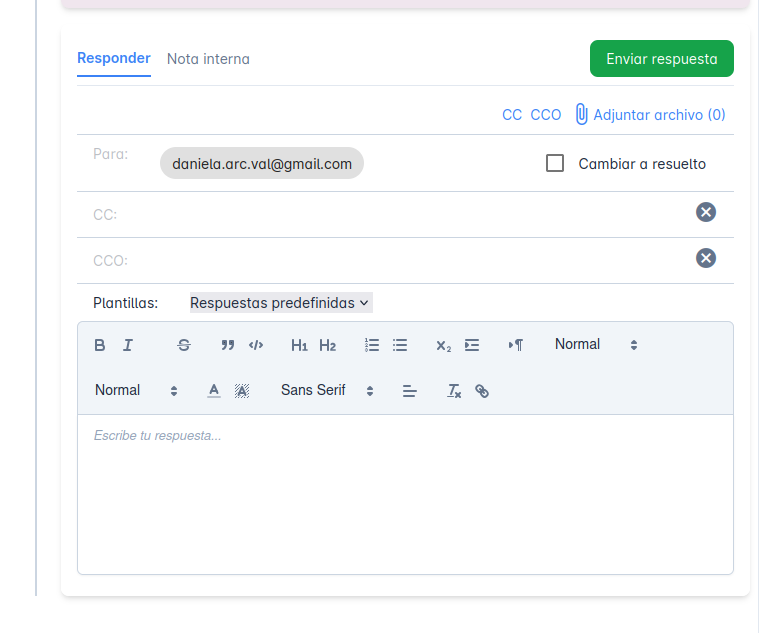Open the Sans Serif font dropdown
Screen dimensions: 778x633
pos(327,391)
